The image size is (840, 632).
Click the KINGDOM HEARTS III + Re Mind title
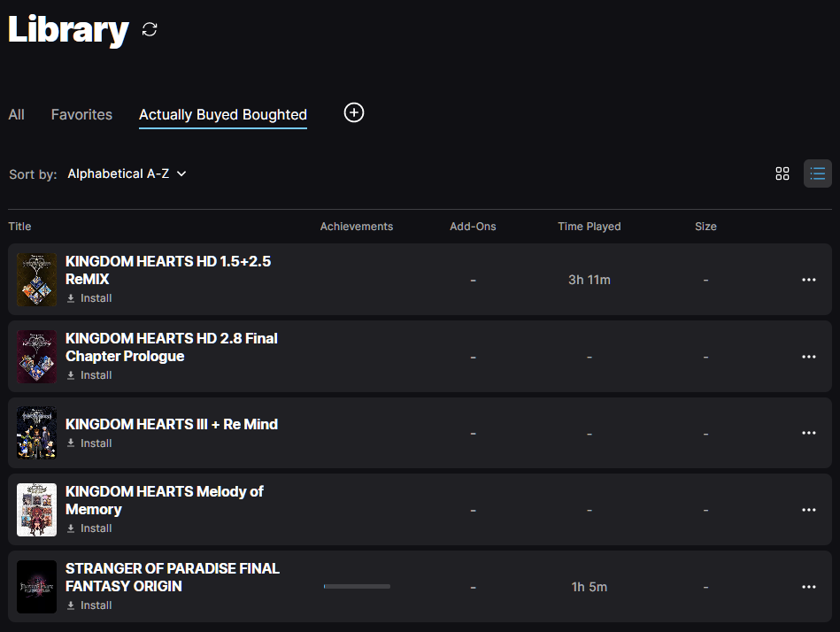[172, 424]
